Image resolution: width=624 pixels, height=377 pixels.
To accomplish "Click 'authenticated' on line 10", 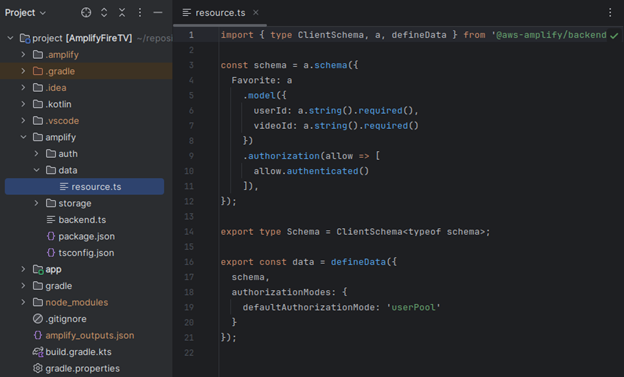I will pos(322,171).
